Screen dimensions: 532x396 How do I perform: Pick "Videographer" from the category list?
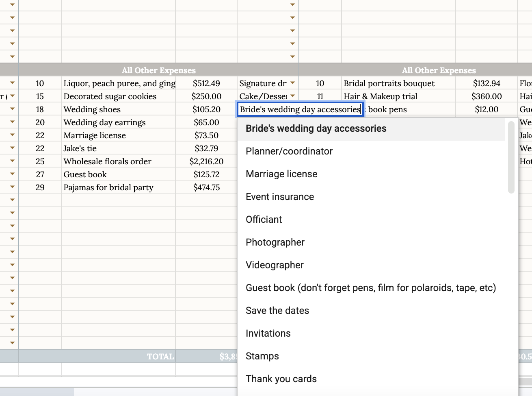[x=371, y=265]
